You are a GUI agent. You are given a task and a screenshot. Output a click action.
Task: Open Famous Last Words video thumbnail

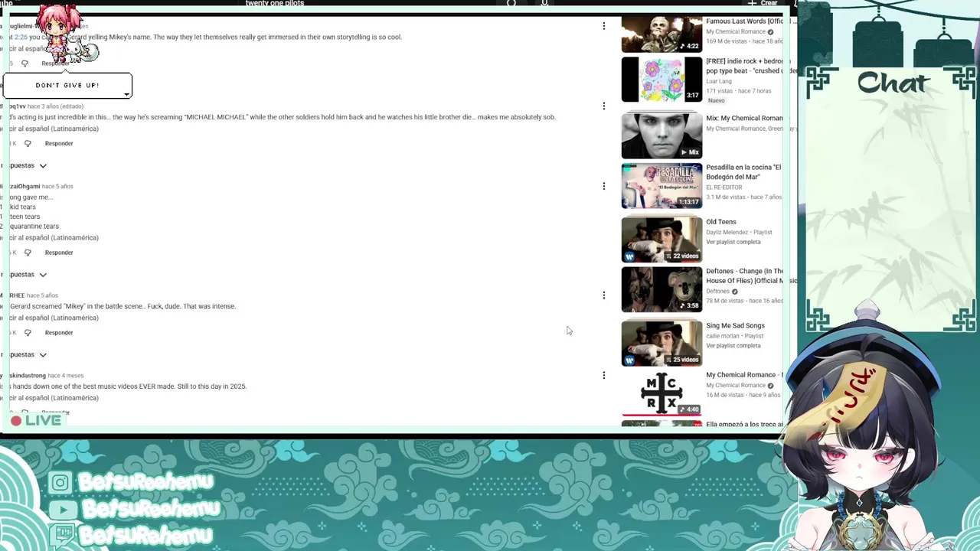[x=661, y=34]
